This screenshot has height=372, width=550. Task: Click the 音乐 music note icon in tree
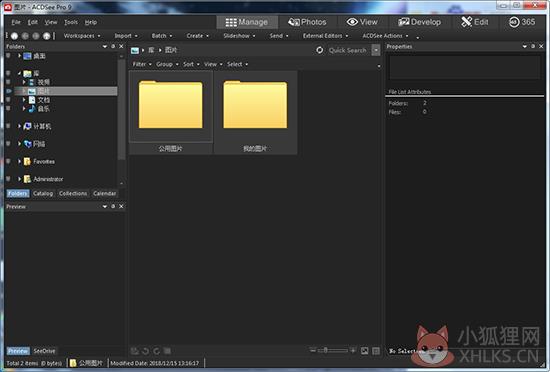point(32,109)
